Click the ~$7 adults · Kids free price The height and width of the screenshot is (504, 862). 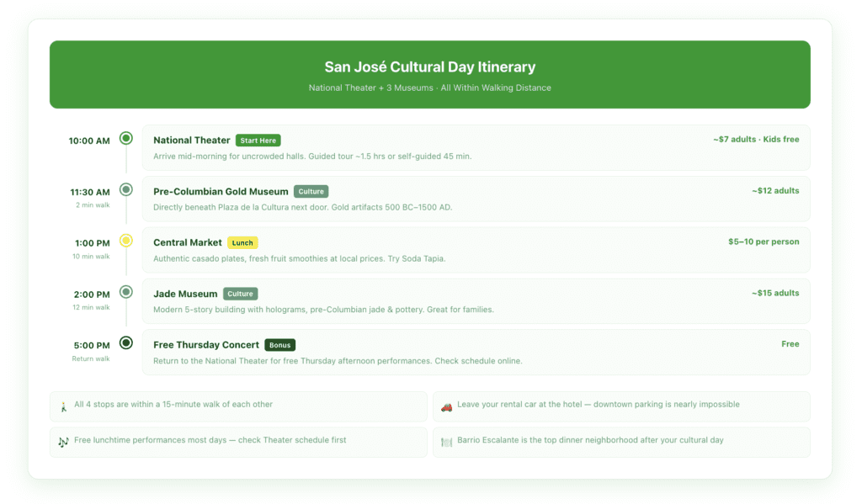(756, 140)
